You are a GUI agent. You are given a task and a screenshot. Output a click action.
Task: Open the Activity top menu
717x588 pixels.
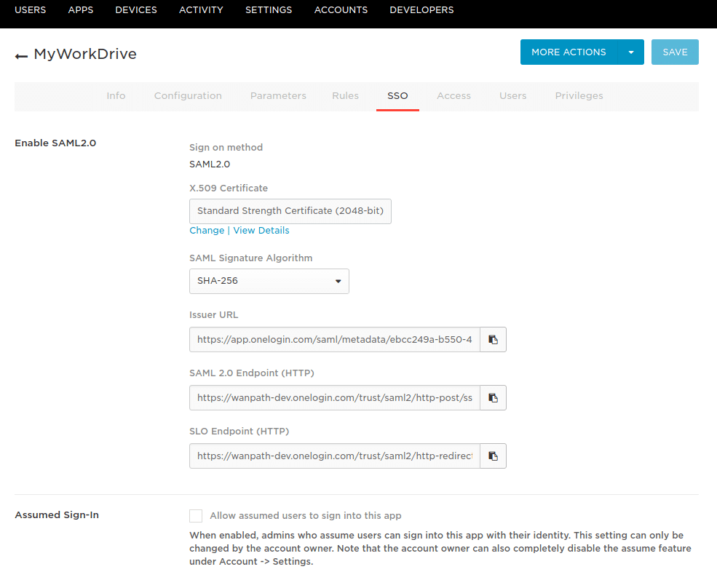tap(201, 10)
